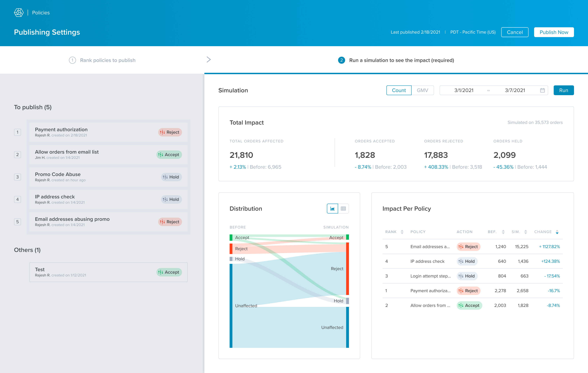Click the chevron arrow between steps

point(209,59)
